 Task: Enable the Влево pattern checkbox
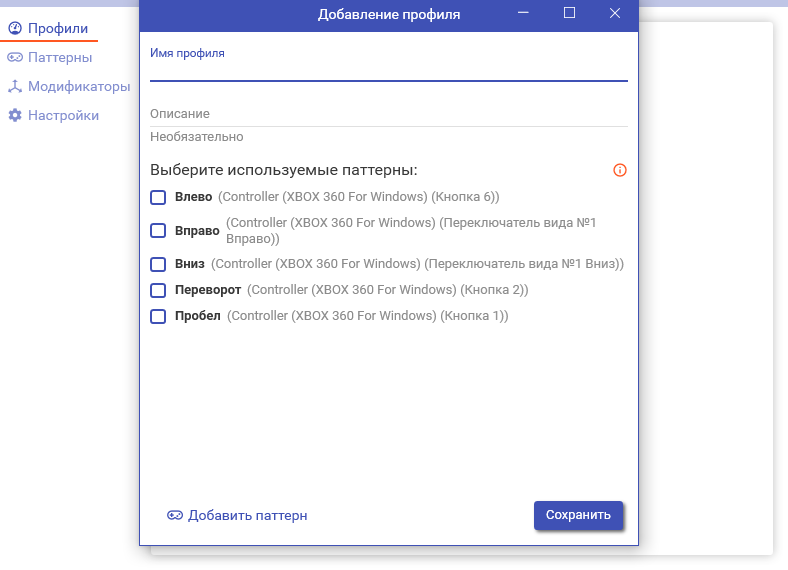(x=158, y=197)
